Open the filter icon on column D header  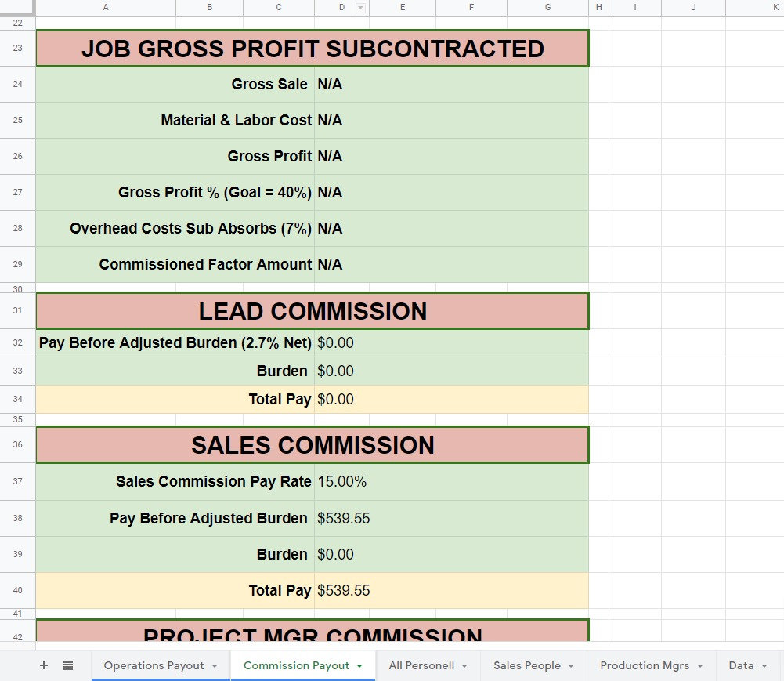(360, 7)
